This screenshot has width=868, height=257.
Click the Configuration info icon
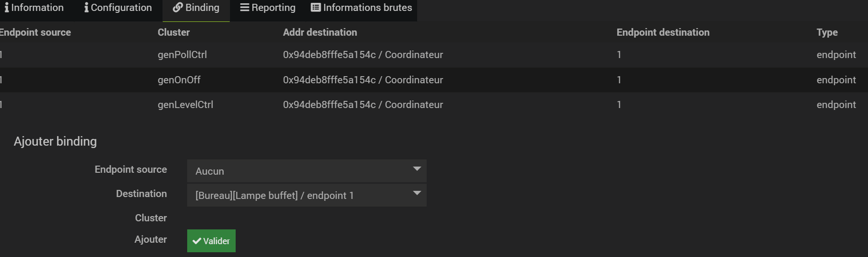point(86,8)
